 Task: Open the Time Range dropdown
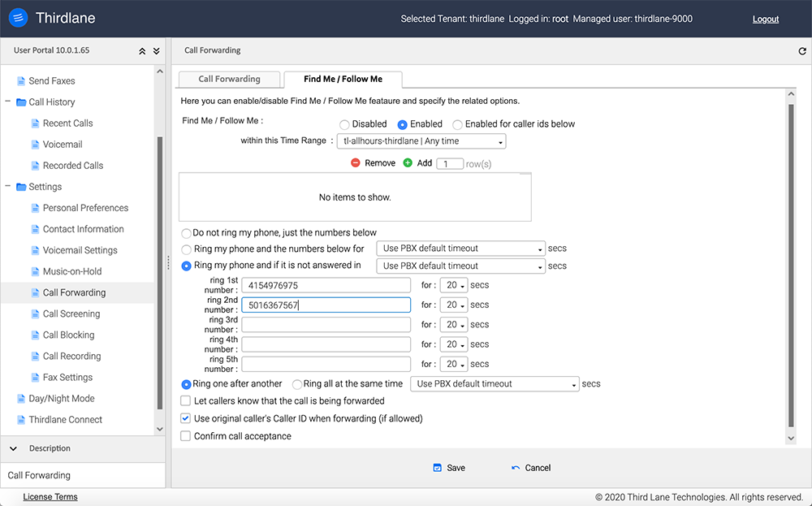(421, 141)
